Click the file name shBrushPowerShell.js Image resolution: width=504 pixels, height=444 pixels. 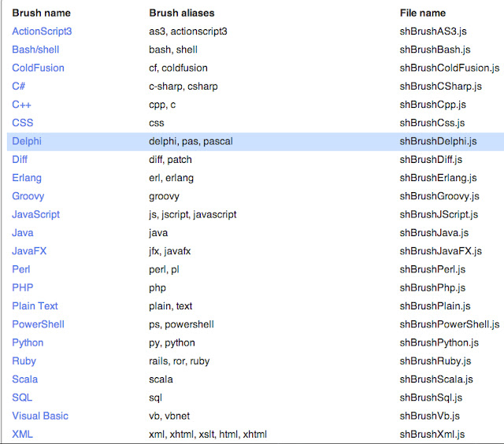450,324
